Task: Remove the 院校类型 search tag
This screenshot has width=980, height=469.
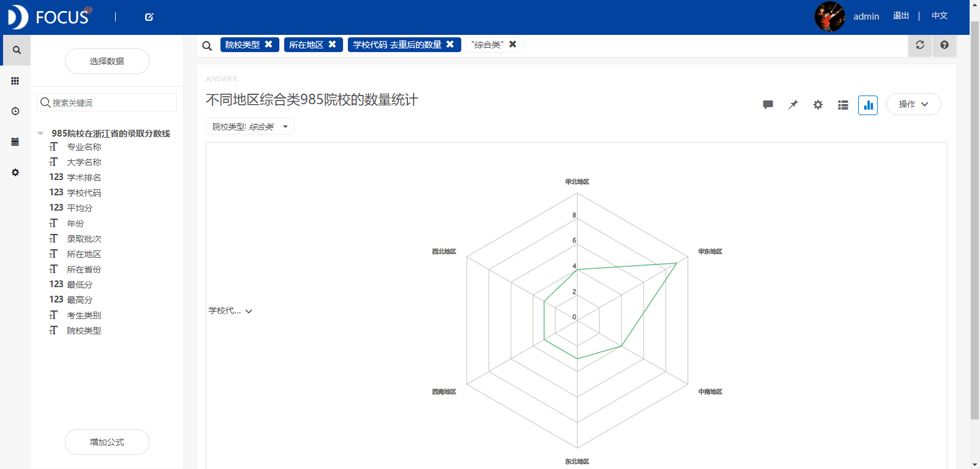Action: coord(268,44)
